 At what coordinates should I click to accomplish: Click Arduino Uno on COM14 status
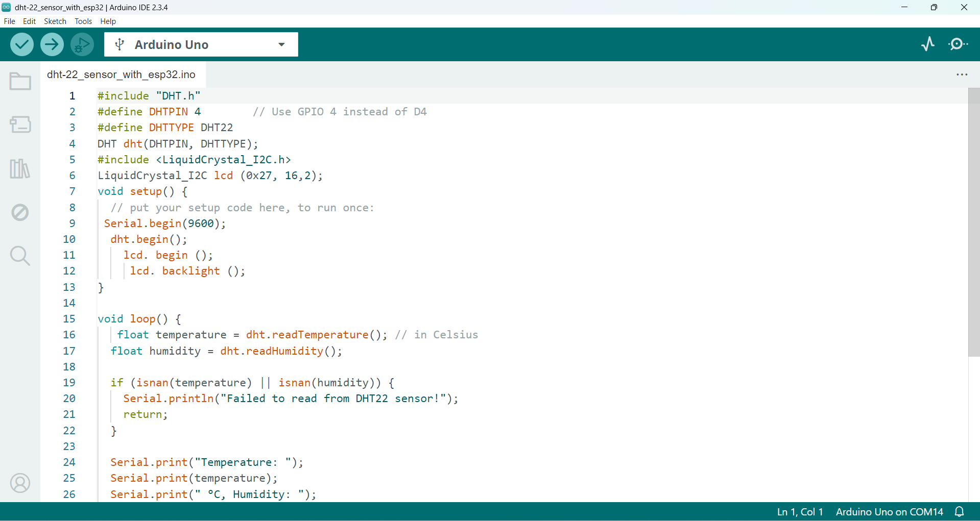click(x=889, y=512)
